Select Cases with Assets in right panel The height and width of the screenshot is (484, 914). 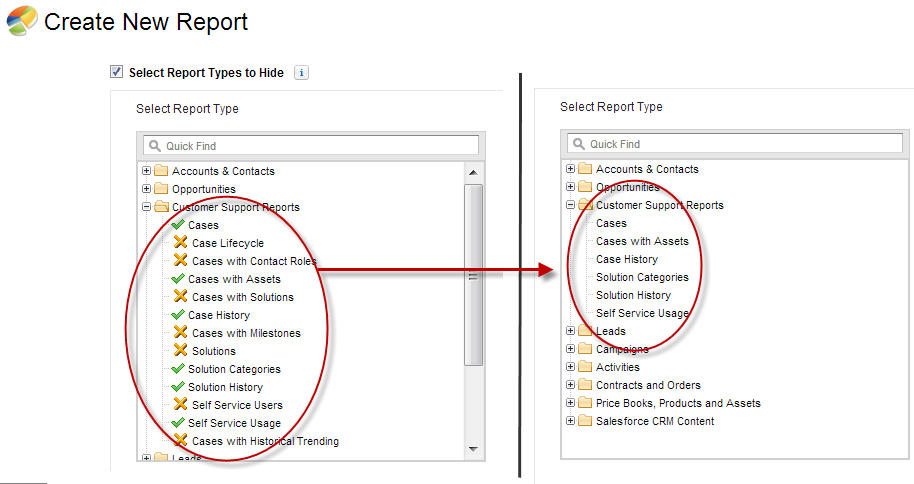[x=642, y=241]
